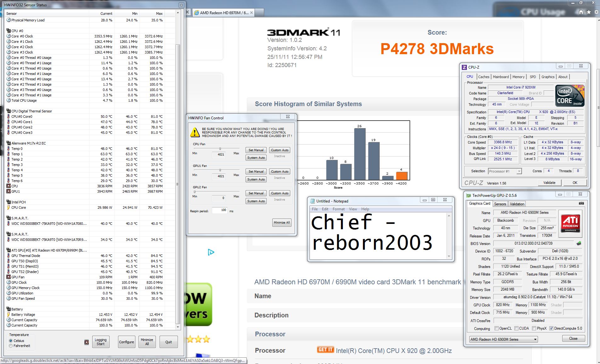Open the Graphics tab in CPU-Z
The image size is (600, 364).
pyautogui.click(x=548, y=77)
